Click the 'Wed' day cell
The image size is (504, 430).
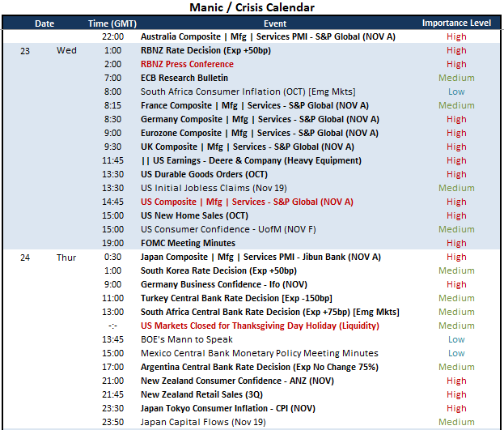pyautogui.click(x=66, y=50)
